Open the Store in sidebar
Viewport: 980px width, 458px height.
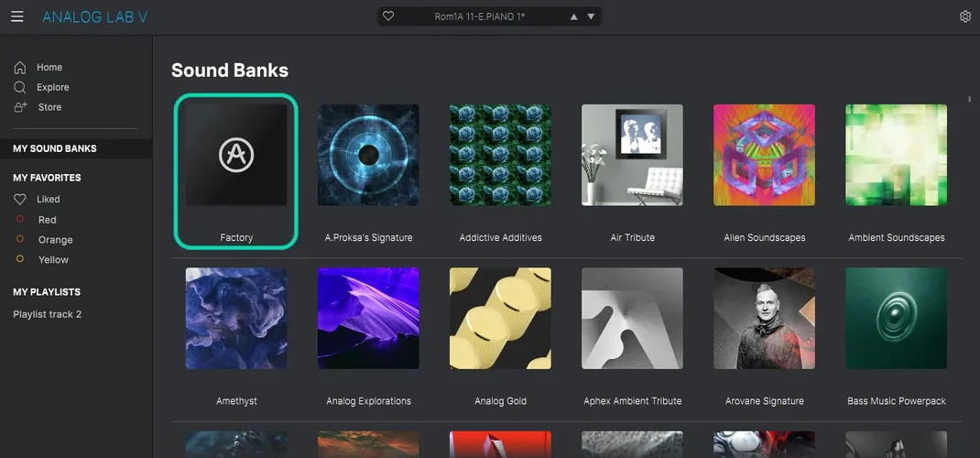(x=49, y=107)
